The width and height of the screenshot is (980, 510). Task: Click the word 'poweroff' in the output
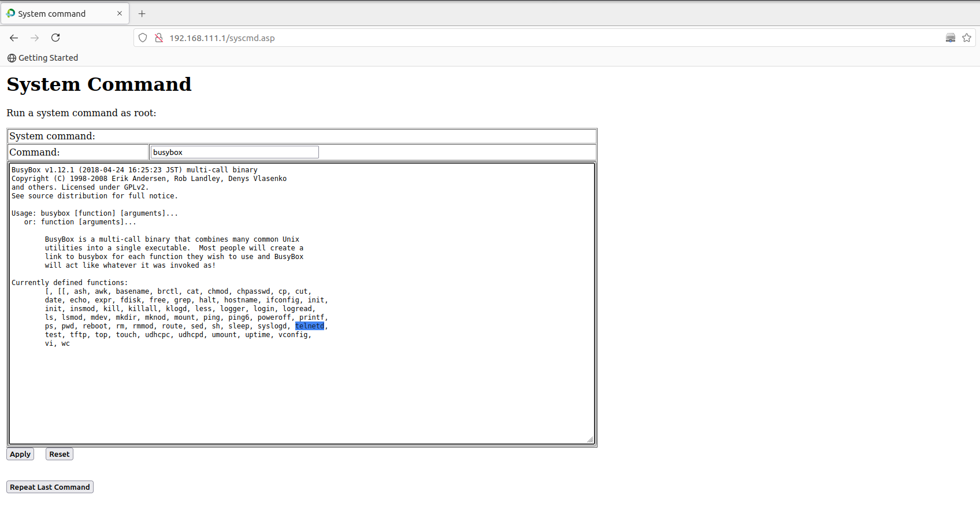(274, 317)
